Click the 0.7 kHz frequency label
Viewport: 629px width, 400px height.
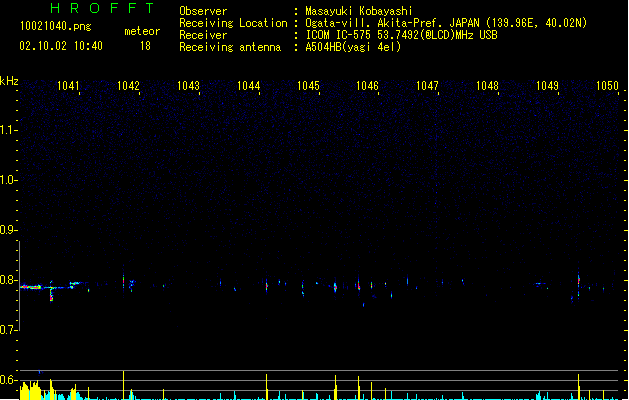(x=8, y=330)
